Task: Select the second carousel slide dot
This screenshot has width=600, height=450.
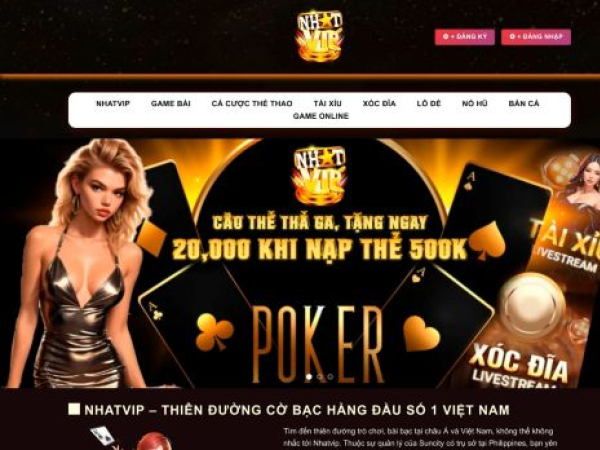Action: tap(320, 377)
